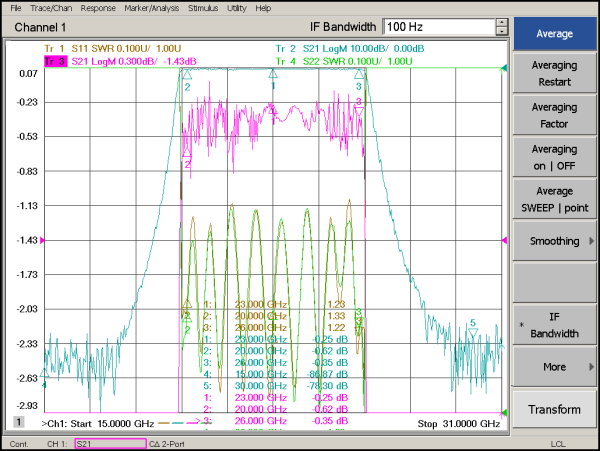This screenshot has height=451, width=600.
Task: Toggle Averaging on | OFF softkey
Action: coord(555,157)
